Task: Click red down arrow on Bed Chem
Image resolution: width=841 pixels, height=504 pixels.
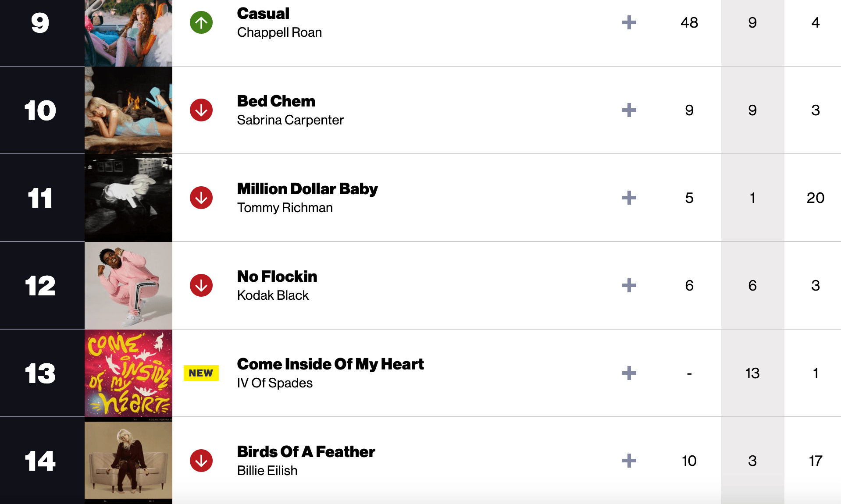Action: pyautogui.click(x=201, y=110)
